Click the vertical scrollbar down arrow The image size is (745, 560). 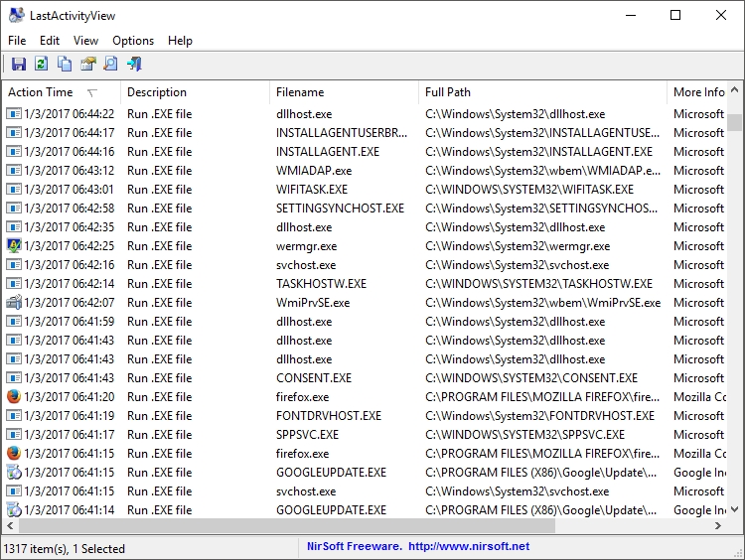pyautogui.click(x=734, y=509)
